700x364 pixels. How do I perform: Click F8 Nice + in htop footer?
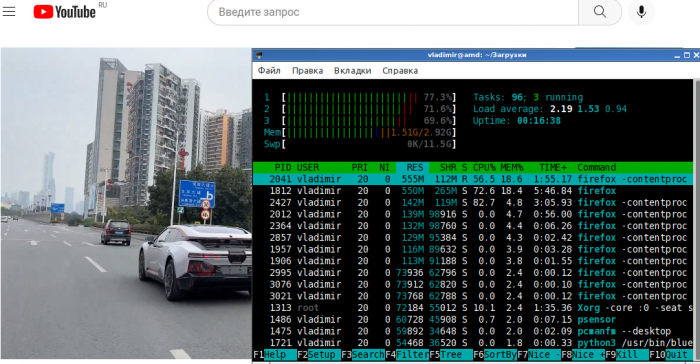pyautogui.click(x=583, y=355)
